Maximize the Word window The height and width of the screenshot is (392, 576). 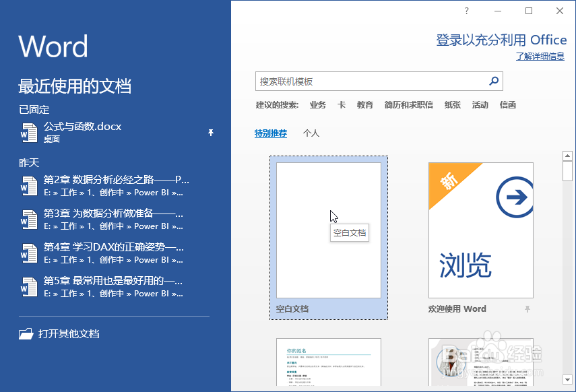(529, 11)
